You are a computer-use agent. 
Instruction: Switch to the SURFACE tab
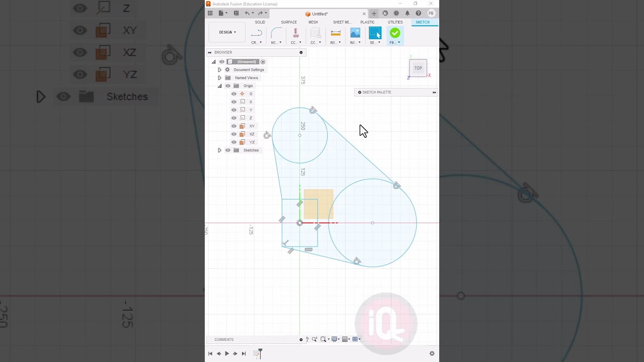289,22
